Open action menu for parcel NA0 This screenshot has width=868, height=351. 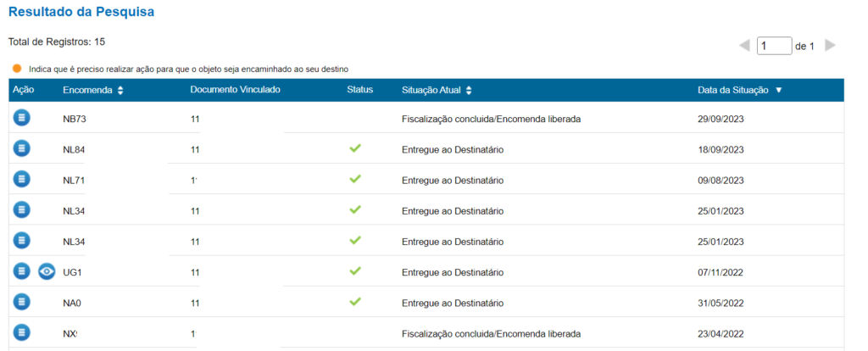coord(22,302)
